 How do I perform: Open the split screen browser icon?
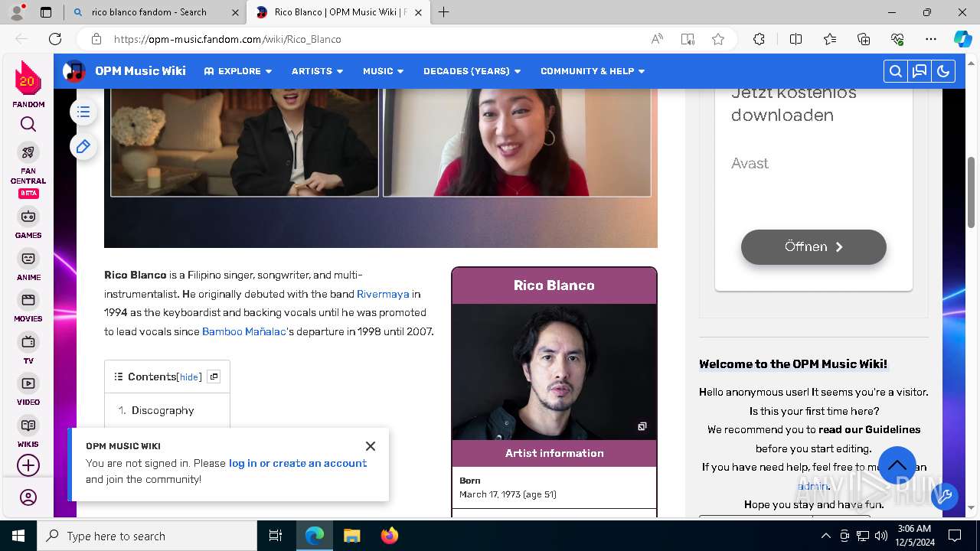(x=795, y=39)
